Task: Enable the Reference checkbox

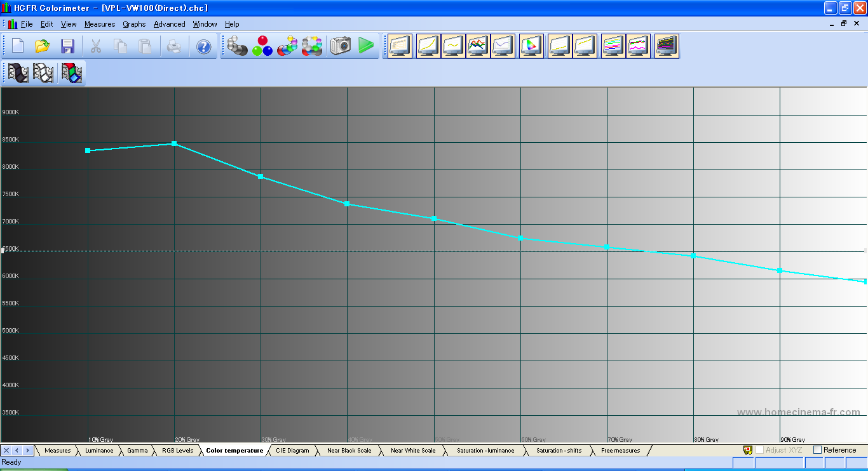Action: [818, 450]
